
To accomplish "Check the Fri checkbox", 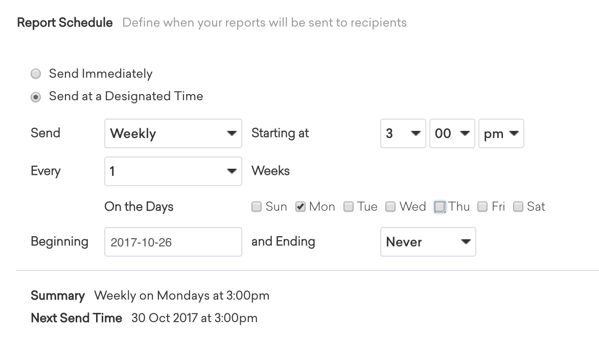I will (x=482, y=207).
